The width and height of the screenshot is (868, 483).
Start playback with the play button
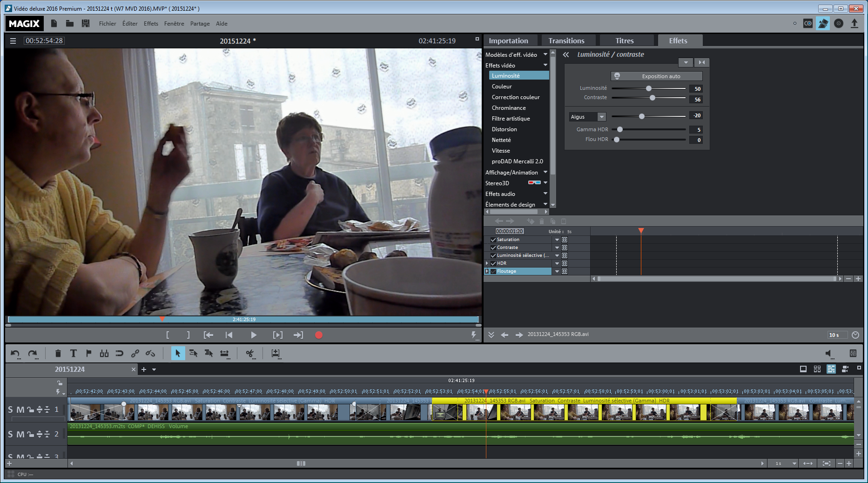pos(253,335)
